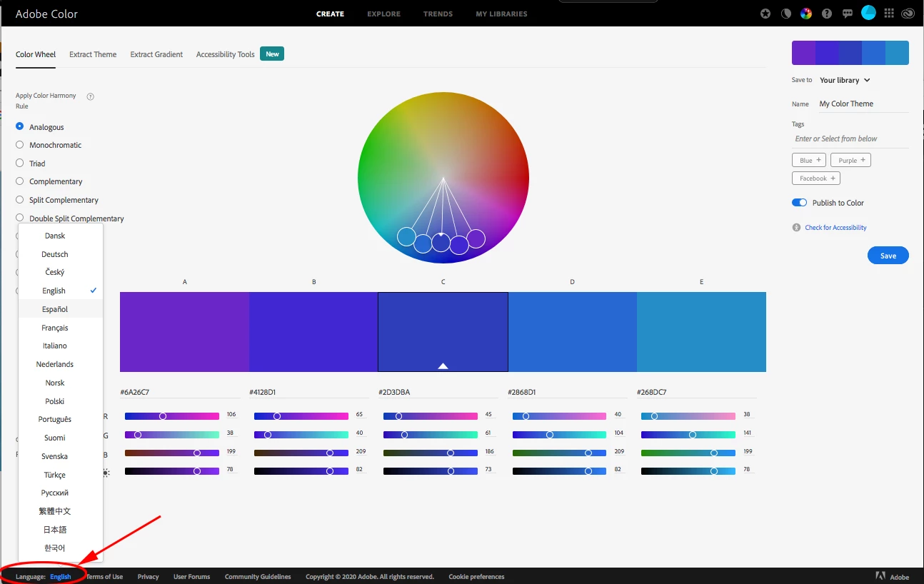924x584 pixels.
Task: Click the brightness slider of color C
Action: click(x=431, y=471)
